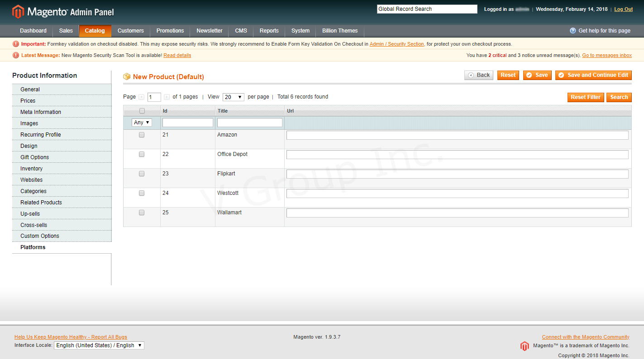644x359 pixels.
Task: Click the Reset Filter button
Action: point(585,97)
